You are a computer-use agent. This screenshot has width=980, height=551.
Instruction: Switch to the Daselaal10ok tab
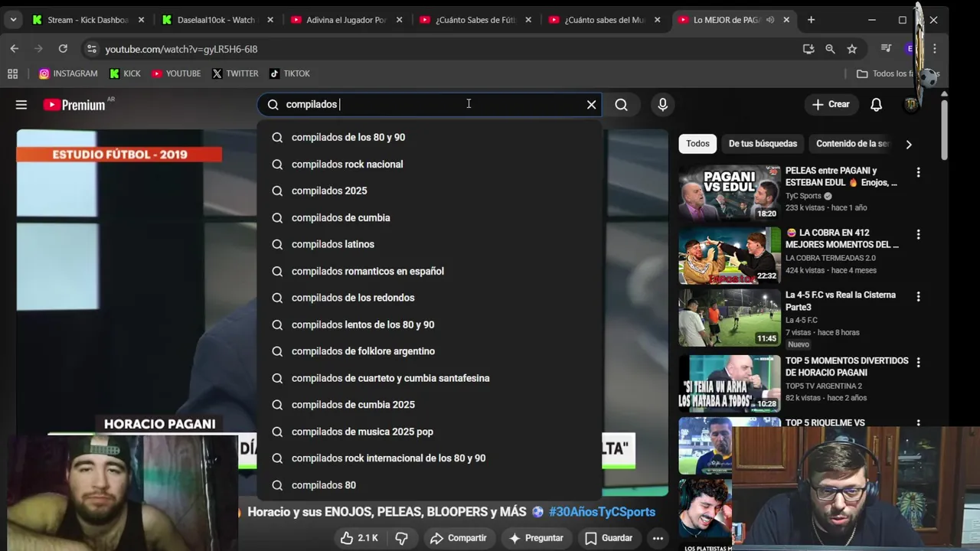218,20
